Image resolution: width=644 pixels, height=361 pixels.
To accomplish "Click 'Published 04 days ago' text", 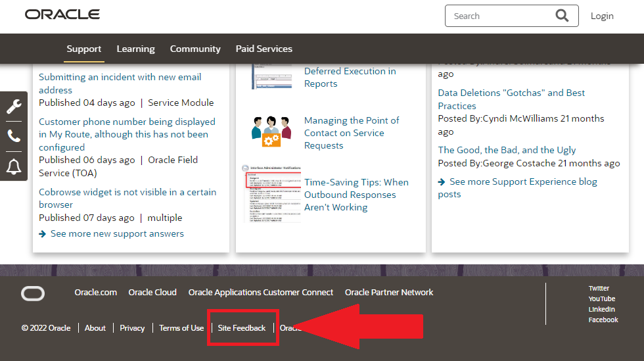I will coord(87,103).
